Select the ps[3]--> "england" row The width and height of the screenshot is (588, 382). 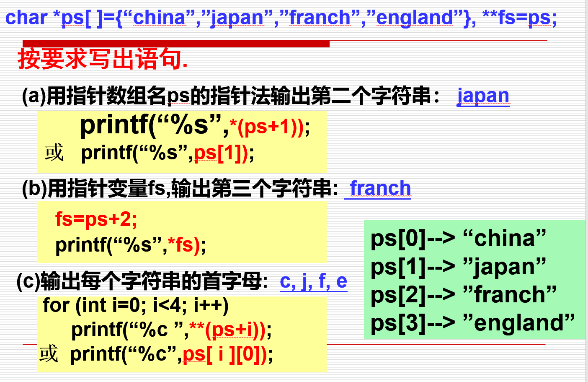[x=472, y=323]
